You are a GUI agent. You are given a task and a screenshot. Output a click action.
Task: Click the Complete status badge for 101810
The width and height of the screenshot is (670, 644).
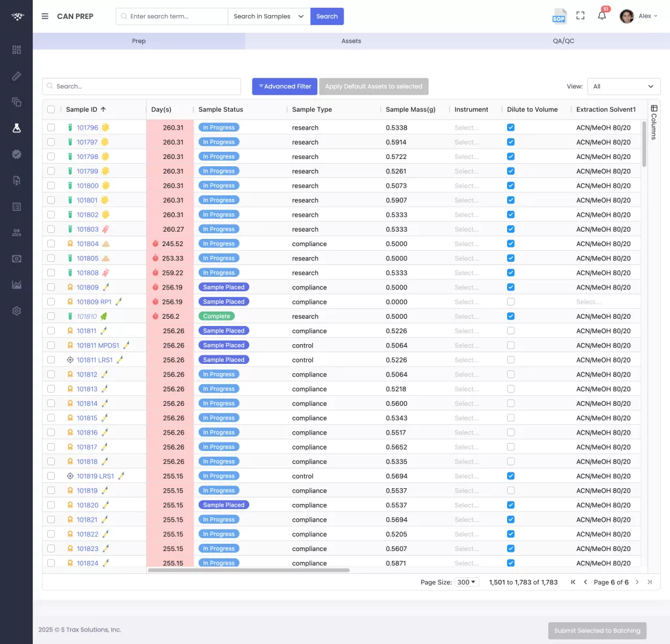216,316
